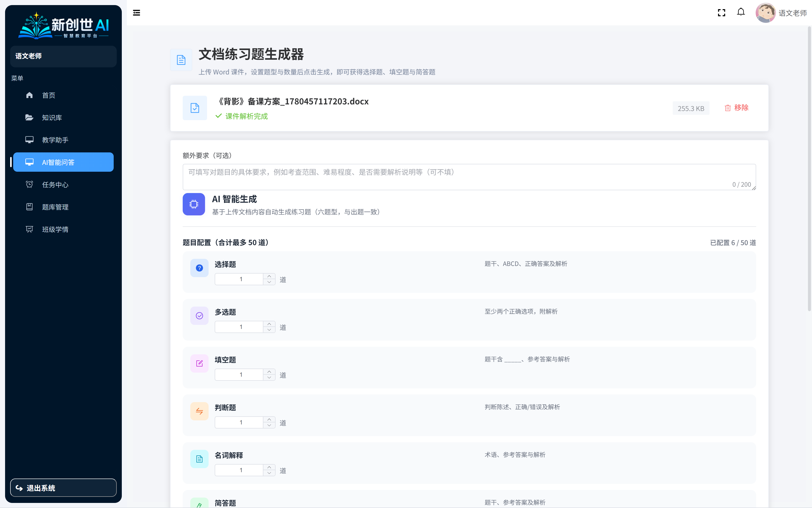Screen dimensions: 812x508
Task: Focus the 填空题 number field
Action: click(x=239, y=375)
